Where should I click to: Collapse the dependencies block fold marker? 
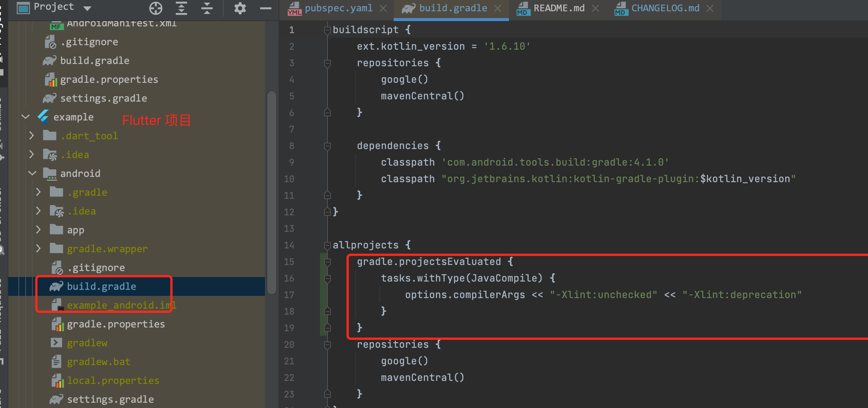327,146
